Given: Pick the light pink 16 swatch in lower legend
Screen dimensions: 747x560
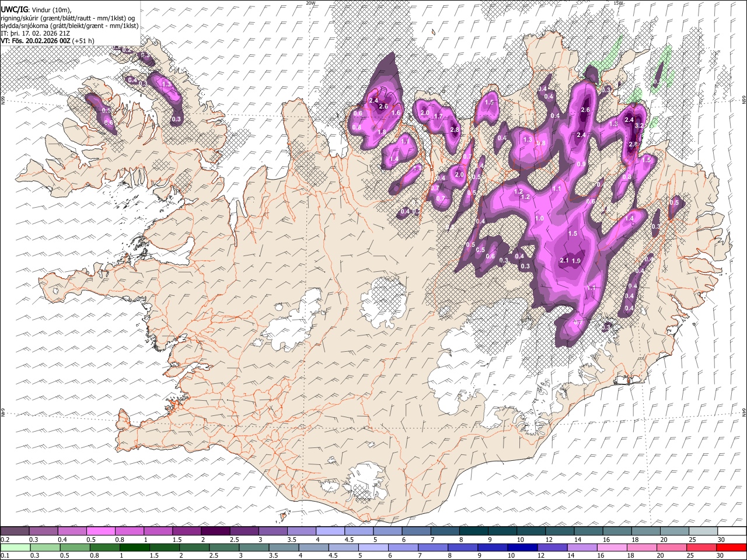Looking at the screenshot, I should point(611,547).
